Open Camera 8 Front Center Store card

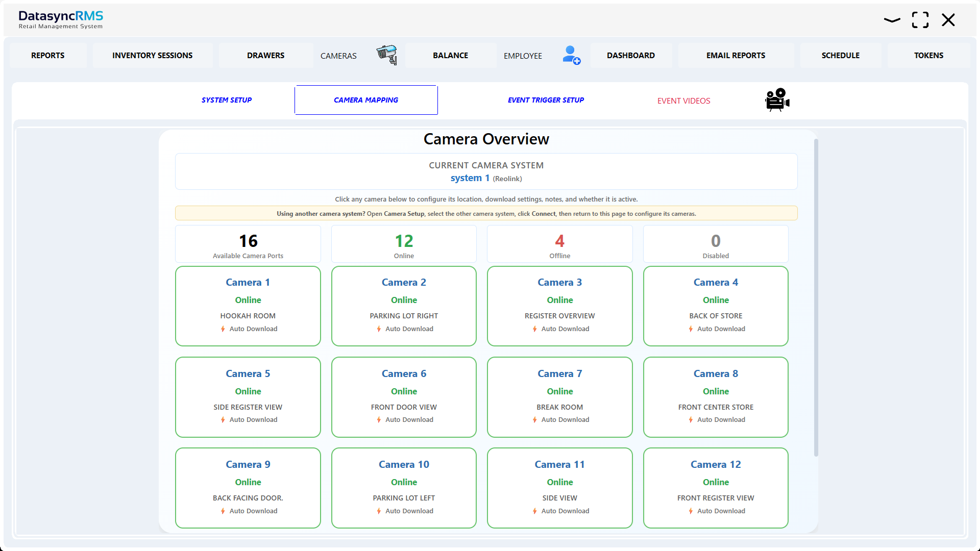[716, 397]
